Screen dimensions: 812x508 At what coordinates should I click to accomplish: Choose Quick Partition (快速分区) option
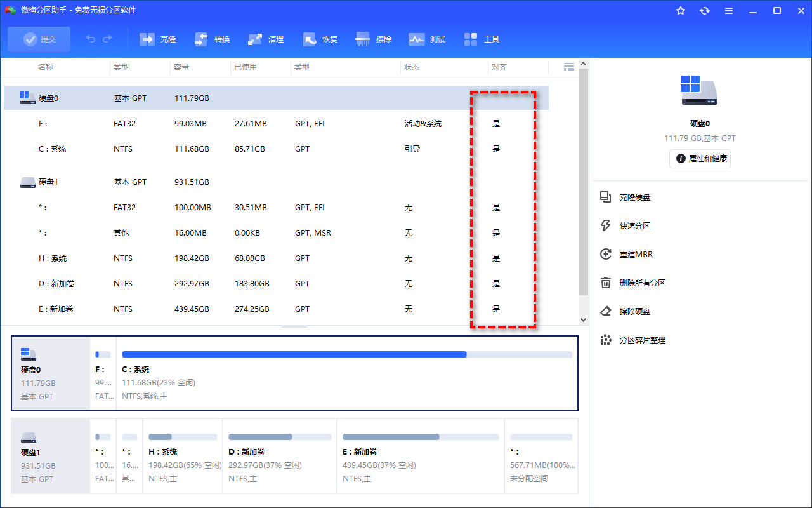634,226
